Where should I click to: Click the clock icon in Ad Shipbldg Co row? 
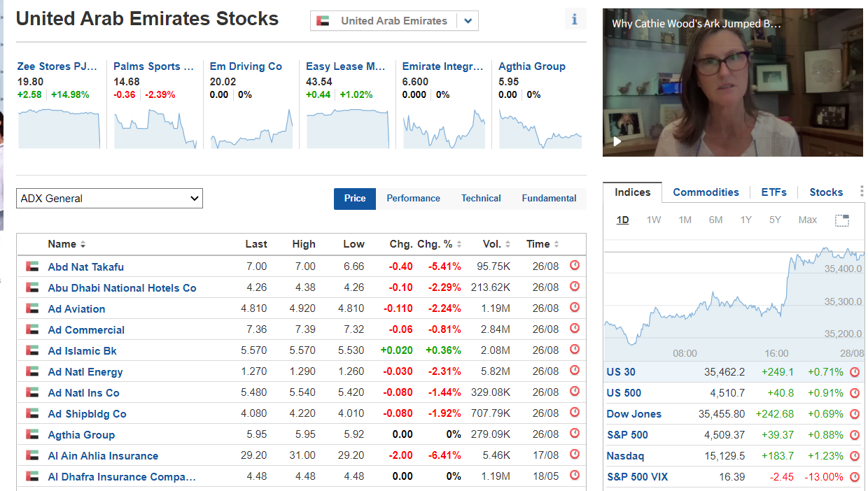click(575, 413)
